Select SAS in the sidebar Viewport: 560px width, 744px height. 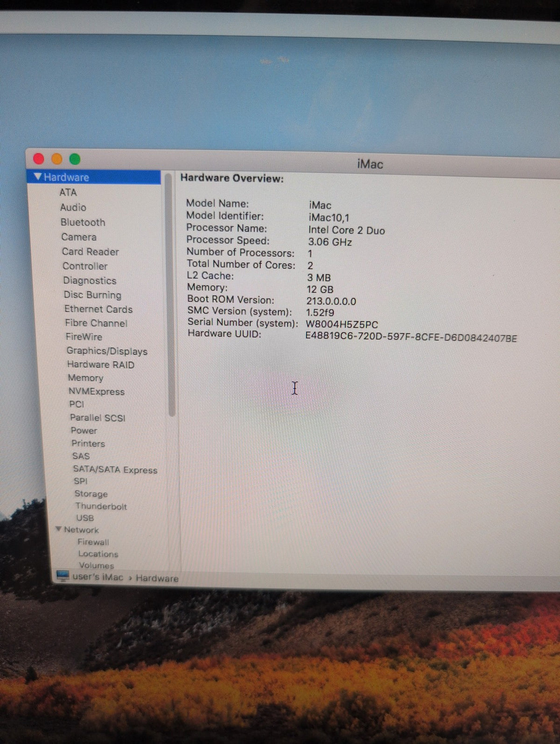coord(81,456)
